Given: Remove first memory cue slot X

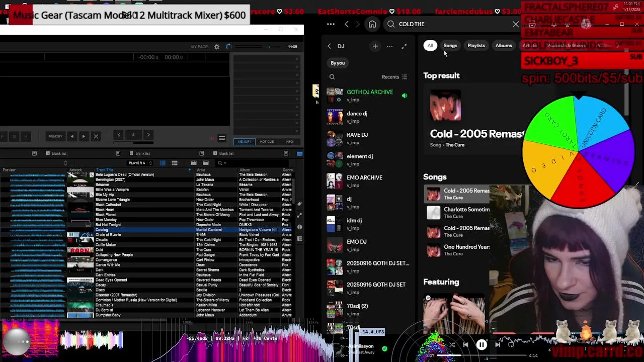Looking at the screenshot, I should coord(297,59).
